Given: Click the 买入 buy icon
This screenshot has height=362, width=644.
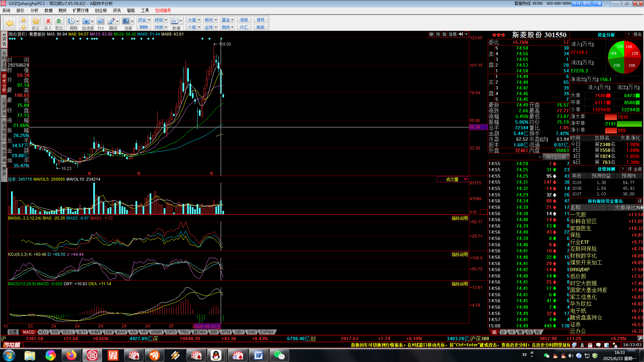Looking at the screenshot, I should point(48,21).
